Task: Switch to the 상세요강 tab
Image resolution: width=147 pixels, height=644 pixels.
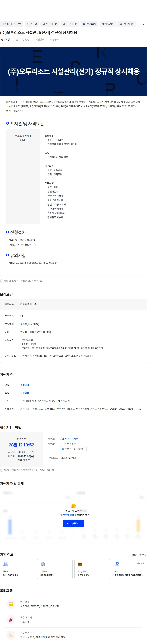Action: click(6, 39)
